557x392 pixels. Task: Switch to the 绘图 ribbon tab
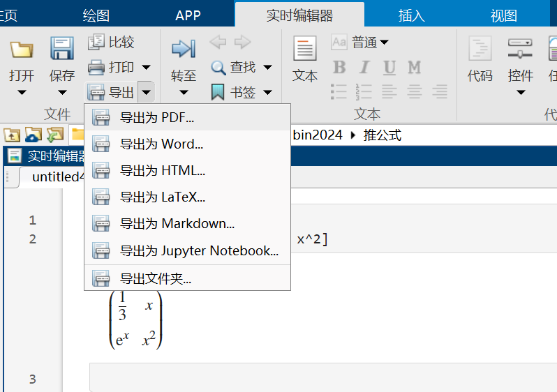tap(96, 15)
